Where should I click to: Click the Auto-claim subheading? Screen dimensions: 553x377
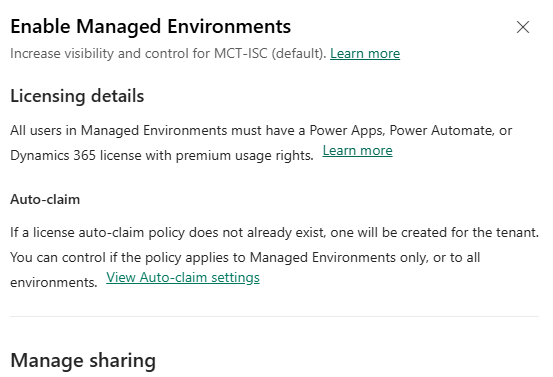tap(45, 199)
